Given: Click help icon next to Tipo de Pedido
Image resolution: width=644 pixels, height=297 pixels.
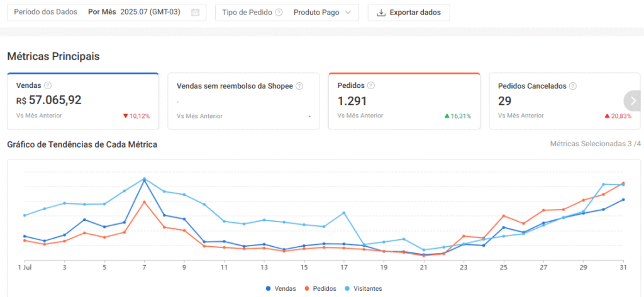Looking at the screenshot, I should (279, 13).
